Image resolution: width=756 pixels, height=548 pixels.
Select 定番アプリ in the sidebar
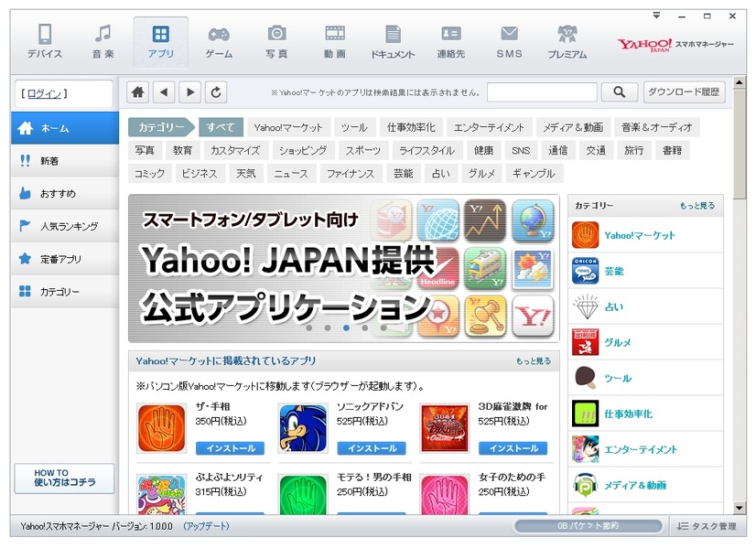click(x=65, y=259)
